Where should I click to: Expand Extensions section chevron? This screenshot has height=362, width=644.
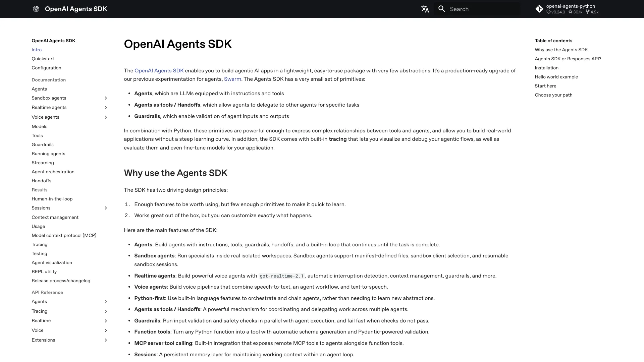[x=106, y=340]
